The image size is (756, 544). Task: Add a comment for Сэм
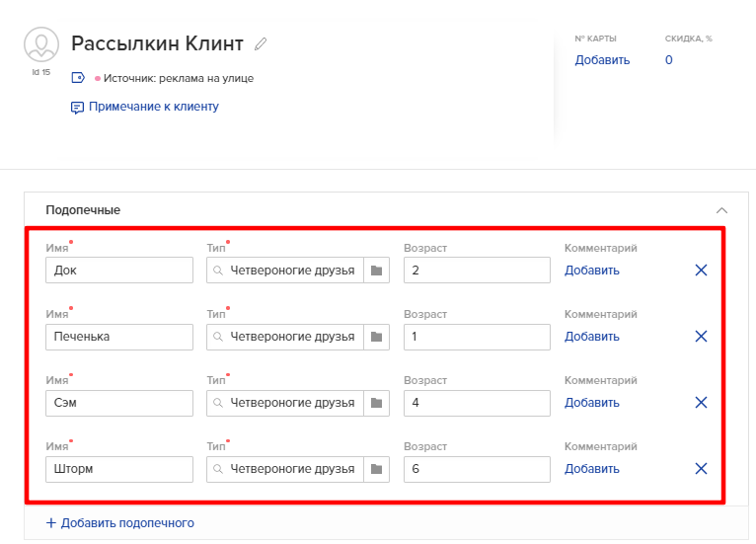click(x=591, y=403)
